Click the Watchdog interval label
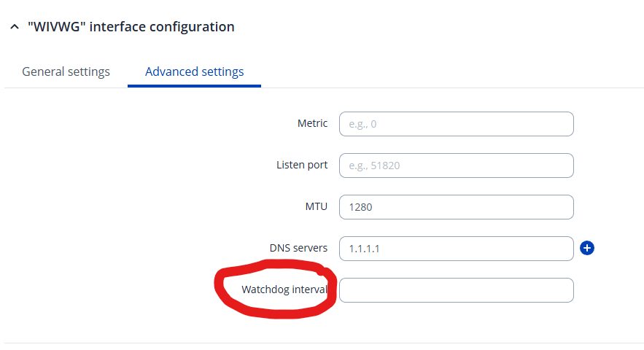Screen dimensions: 644x350 point(284,289)
